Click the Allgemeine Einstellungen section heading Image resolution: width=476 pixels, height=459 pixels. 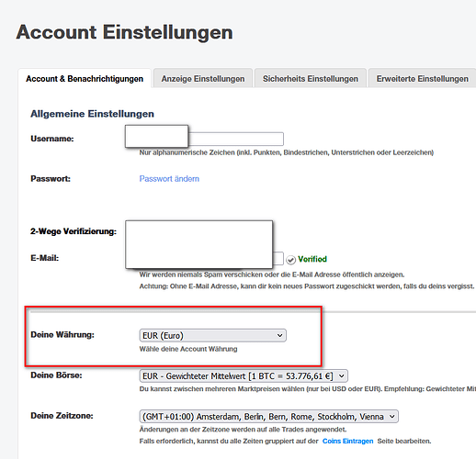(x=92, y=114)
